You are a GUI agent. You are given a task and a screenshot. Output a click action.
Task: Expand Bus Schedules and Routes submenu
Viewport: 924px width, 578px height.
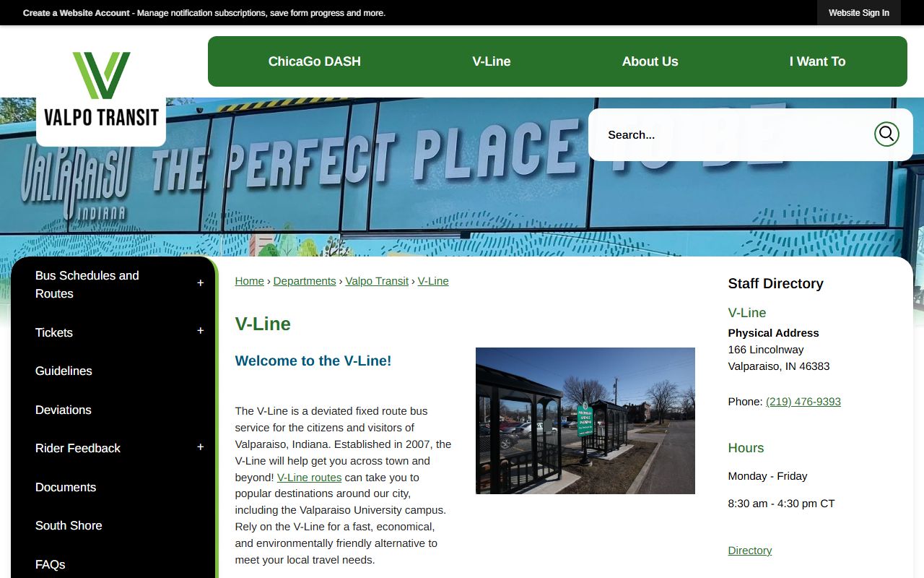coord(201,283)
